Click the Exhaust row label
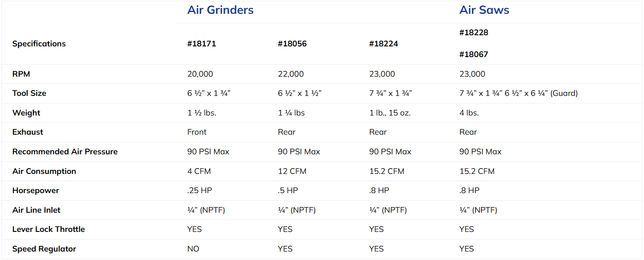644x260 pixels. (28, 132)
